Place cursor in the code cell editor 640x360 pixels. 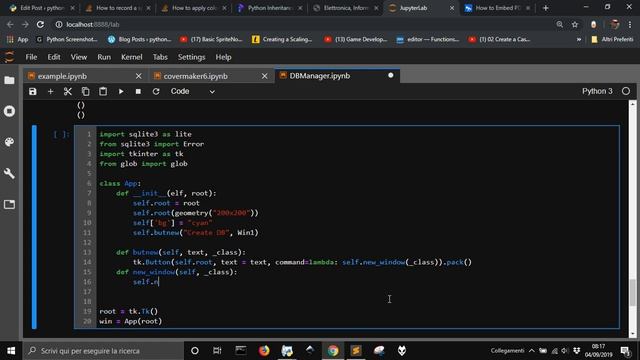(x=357, y=227)
